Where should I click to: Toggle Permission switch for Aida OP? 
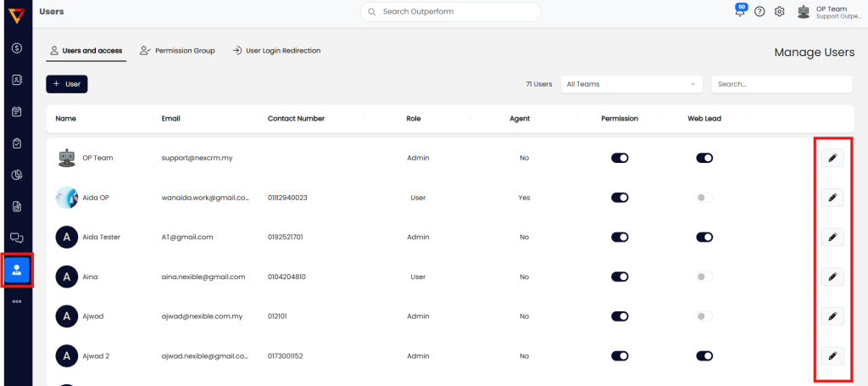coord(620,198)
